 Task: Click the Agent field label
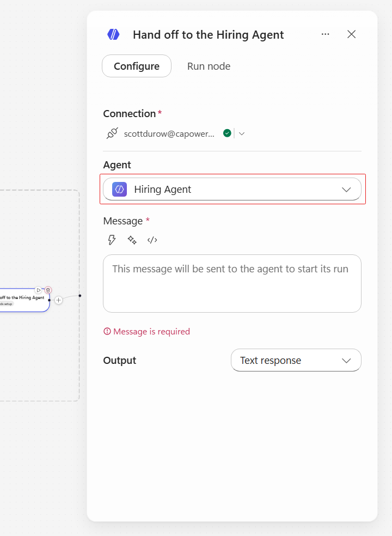pyautogui.click(x=117, y=165)
